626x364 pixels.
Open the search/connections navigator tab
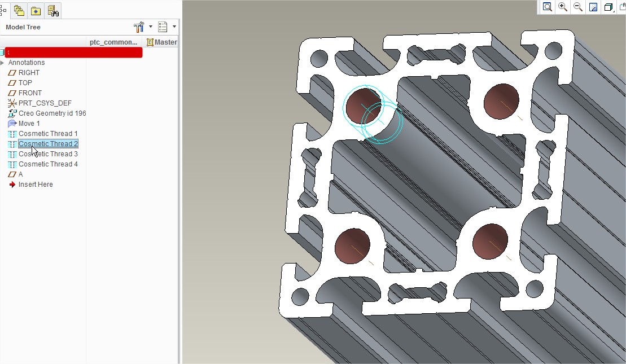(x=52, y=10)
